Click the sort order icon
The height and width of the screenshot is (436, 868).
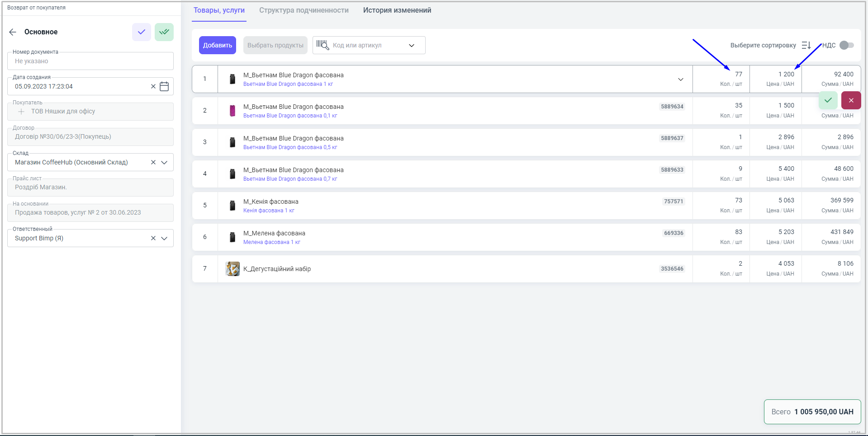click(x=806, y=45)
